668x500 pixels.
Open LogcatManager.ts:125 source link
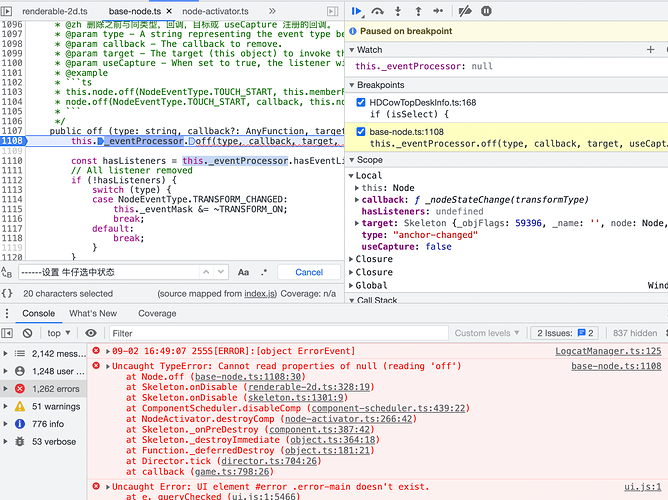tap(608, 351)
